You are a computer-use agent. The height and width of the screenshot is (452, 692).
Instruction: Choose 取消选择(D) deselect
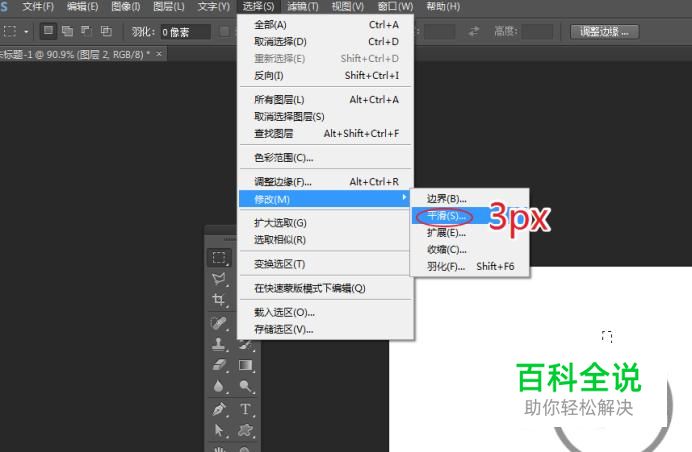point(326,41)
